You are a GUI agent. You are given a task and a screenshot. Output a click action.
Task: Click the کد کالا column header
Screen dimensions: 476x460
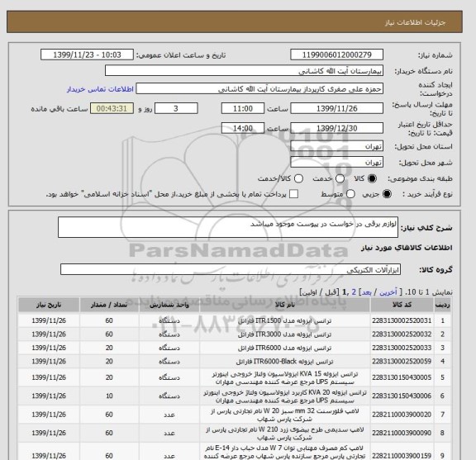[402, 305]
